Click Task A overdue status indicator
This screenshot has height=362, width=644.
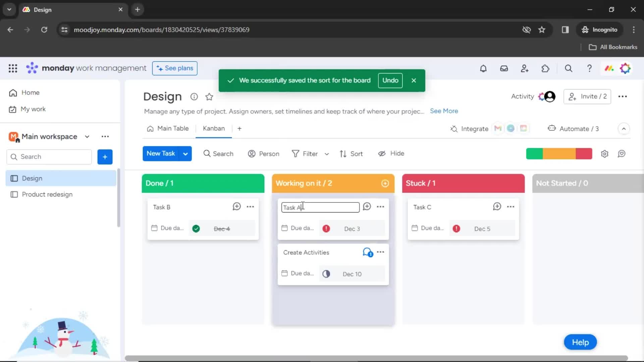pyautogui.click(x=326, y=229)
